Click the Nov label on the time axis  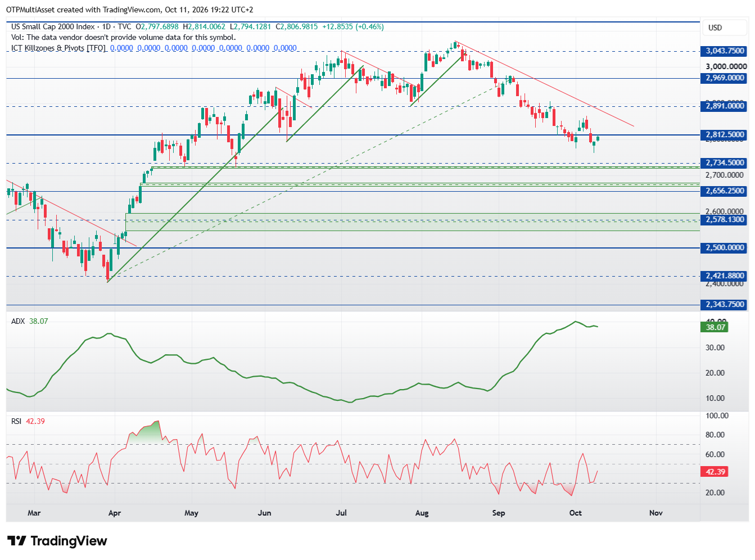pos(656,513)
